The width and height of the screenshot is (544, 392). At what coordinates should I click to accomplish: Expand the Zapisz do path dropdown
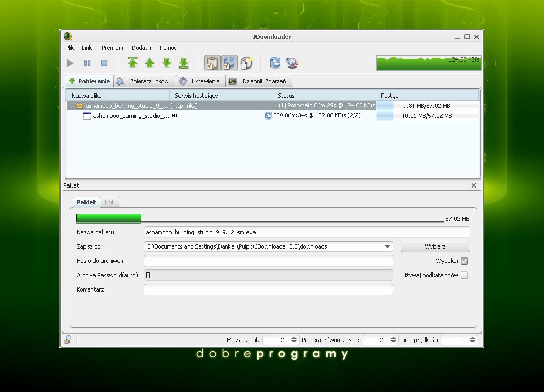point(387,246)
